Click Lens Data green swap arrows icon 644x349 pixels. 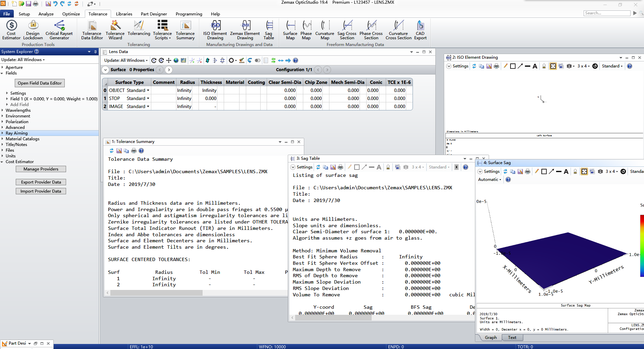pyautogui.click(x=273, y=60)
